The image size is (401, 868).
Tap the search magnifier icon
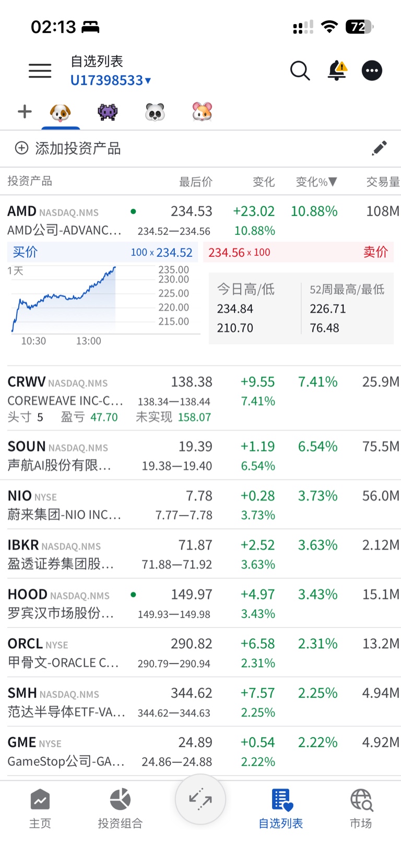pyautogui.click(x=300, y=70)
